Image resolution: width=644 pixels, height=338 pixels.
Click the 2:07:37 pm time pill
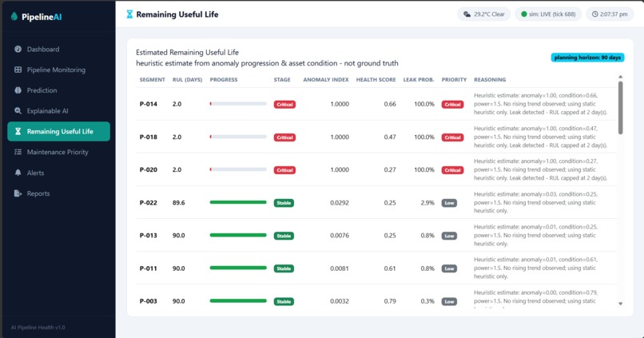[610, 14]
